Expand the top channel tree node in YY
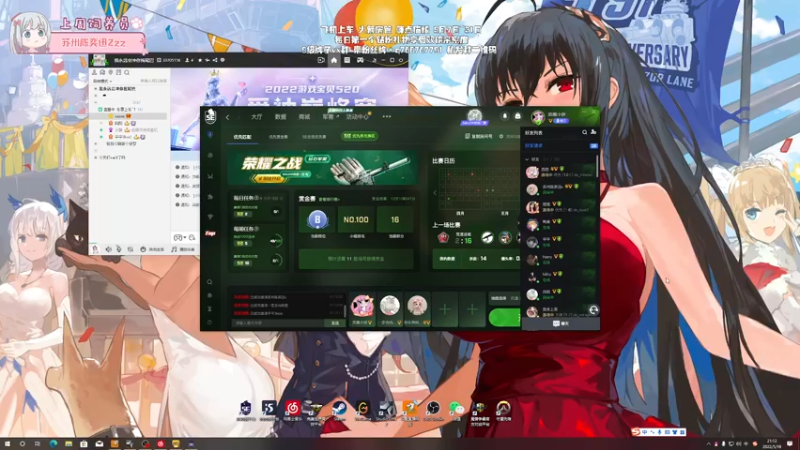Screen dimensions: 800x450 [95, 89]
